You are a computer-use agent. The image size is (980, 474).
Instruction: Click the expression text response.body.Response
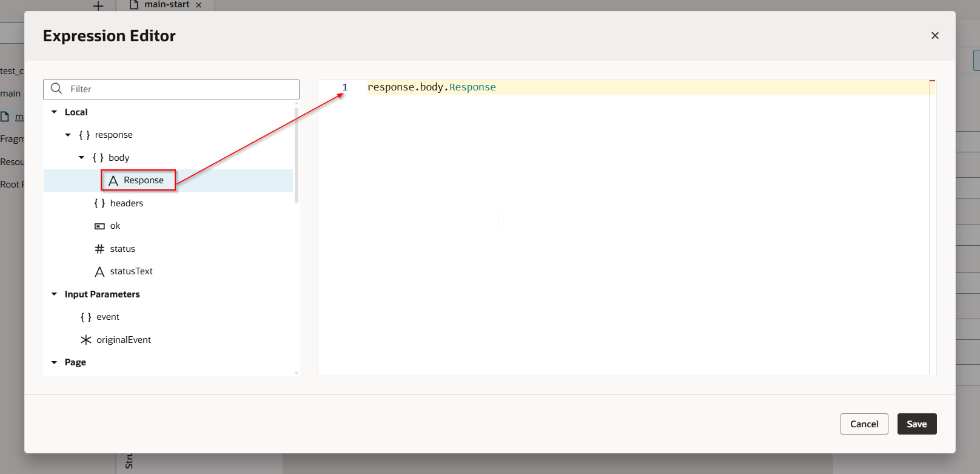pos(431,87)
